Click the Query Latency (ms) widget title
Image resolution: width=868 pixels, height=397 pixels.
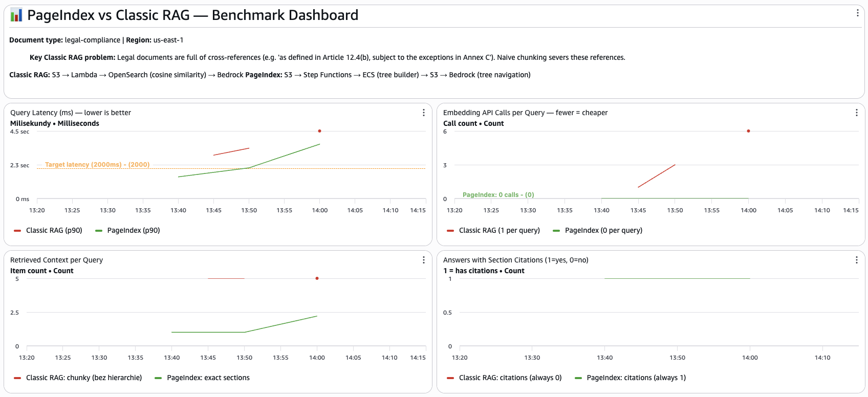coord(71,113)
